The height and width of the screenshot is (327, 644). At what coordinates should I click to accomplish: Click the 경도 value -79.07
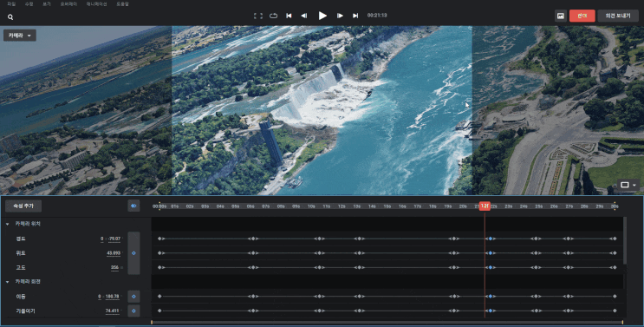coord(114,239)
